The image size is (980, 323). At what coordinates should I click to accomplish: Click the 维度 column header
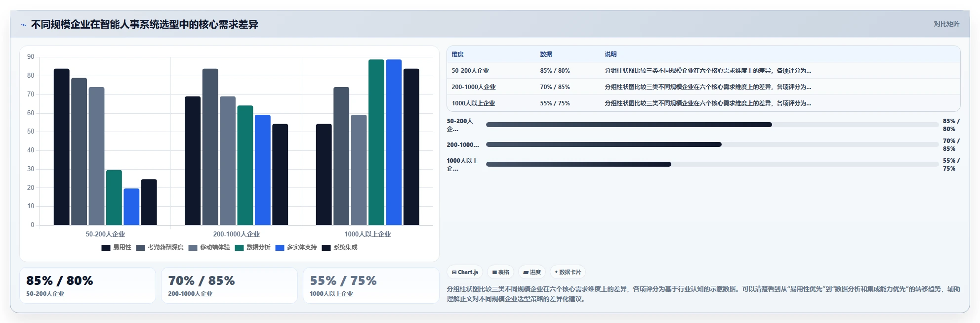point(458,54)
